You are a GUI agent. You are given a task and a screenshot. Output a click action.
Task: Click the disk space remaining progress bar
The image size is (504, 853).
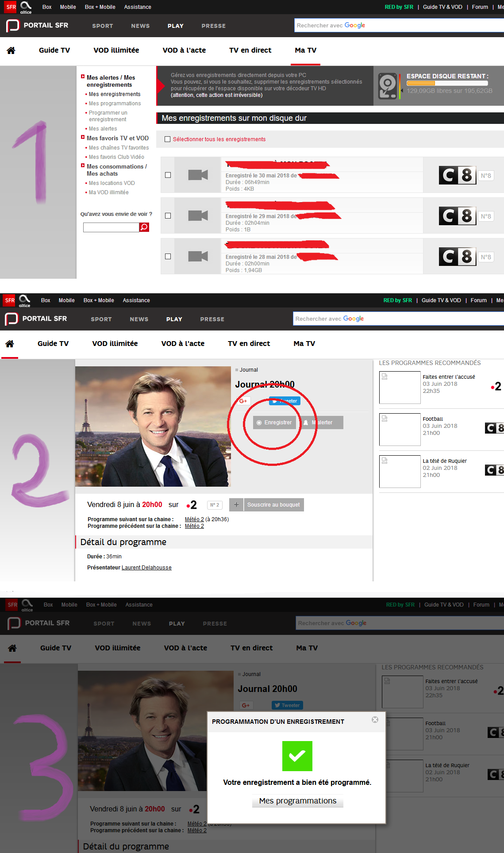pyautogui.click(x=447, y=83)
